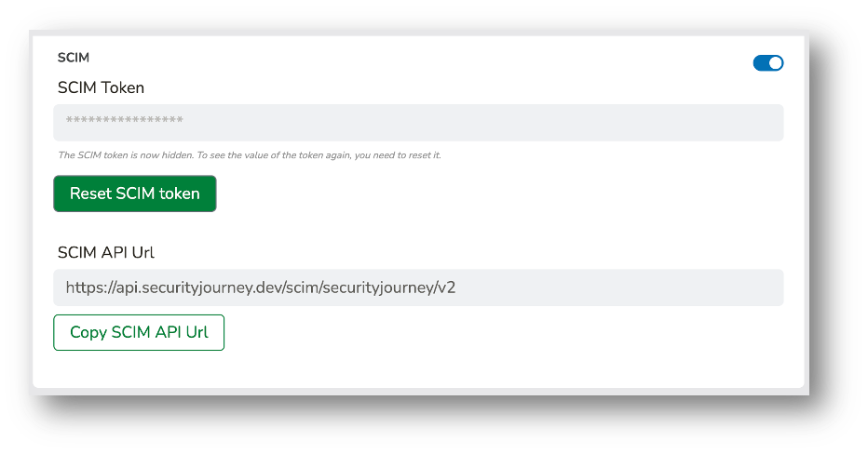868x454 pixels.
Task: Click the green Reset SCIM token button
Action: 134,194
